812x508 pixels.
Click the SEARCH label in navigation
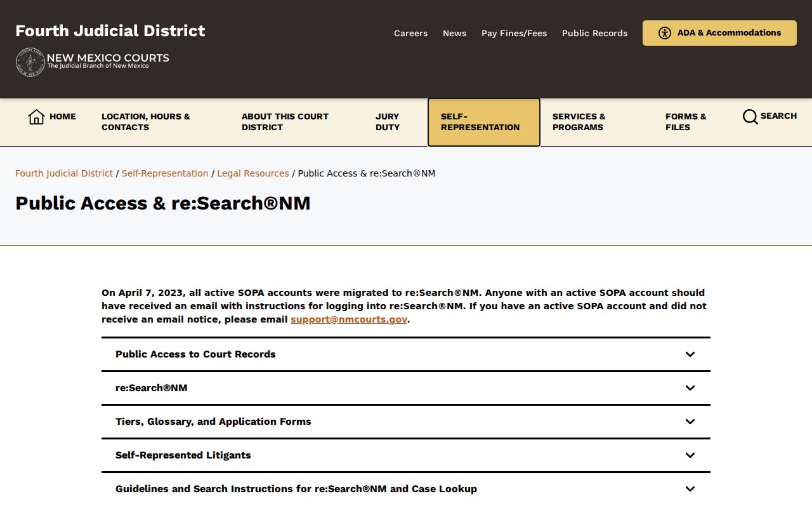[x=778, y=116]
